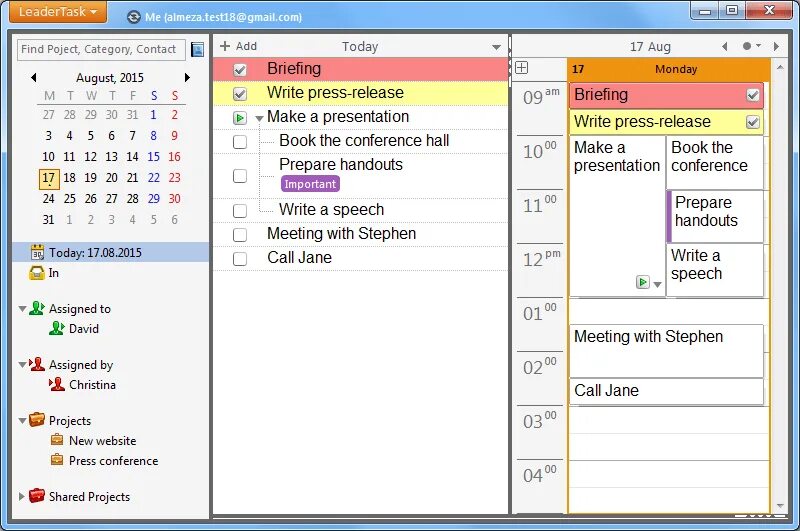Open the Press conference project
The width and height of the screenshot is (800, 531).
click(x=113, y=461)
